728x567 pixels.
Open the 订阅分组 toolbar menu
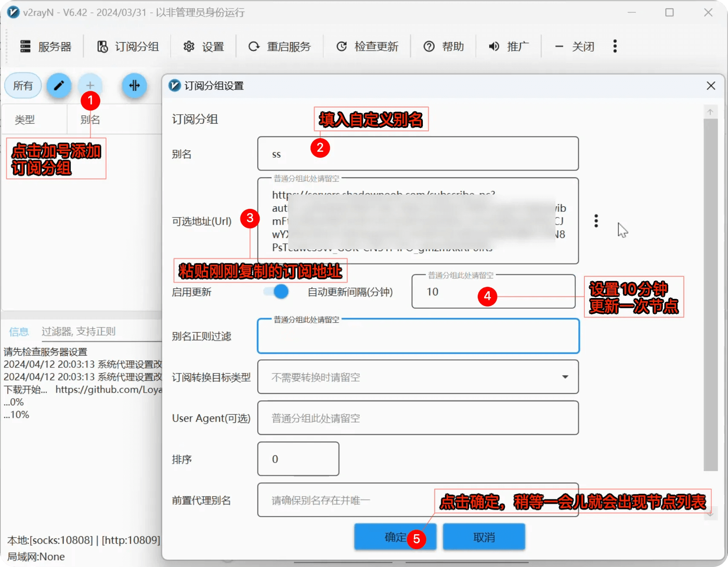click(127, 46)
